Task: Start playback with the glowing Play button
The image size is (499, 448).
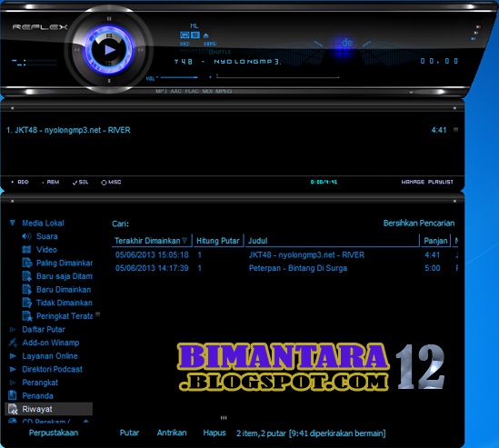Action: tap(110, 50)
